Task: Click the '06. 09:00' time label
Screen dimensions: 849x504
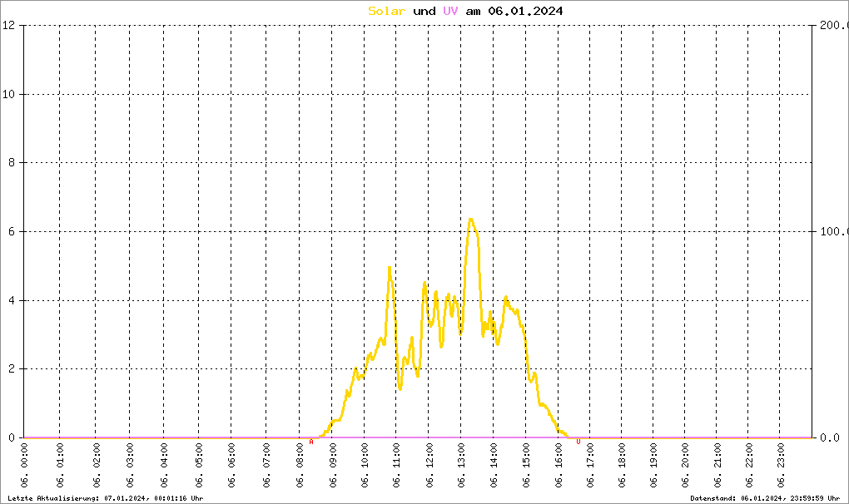Action: point(332,466)
